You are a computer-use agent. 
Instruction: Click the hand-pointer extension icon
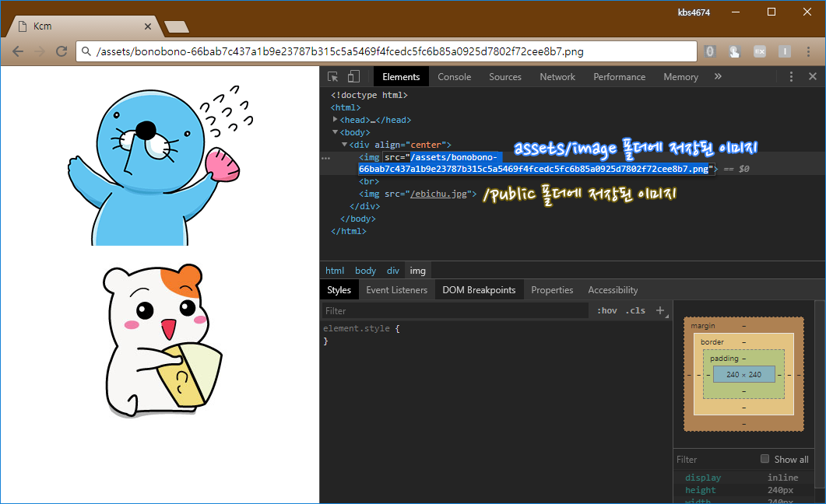tap(734, 51)
